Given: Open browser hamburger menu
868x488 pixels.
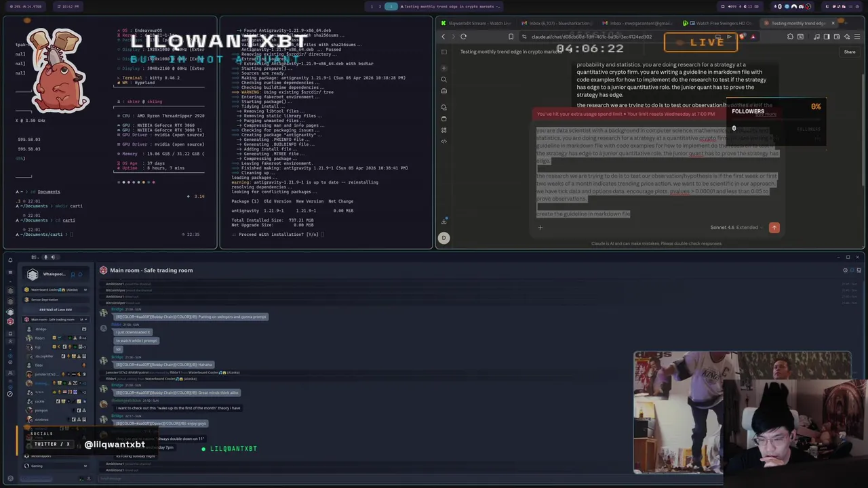Looking at the screenshot, I should pyautogui.click(x=857, y=37).
